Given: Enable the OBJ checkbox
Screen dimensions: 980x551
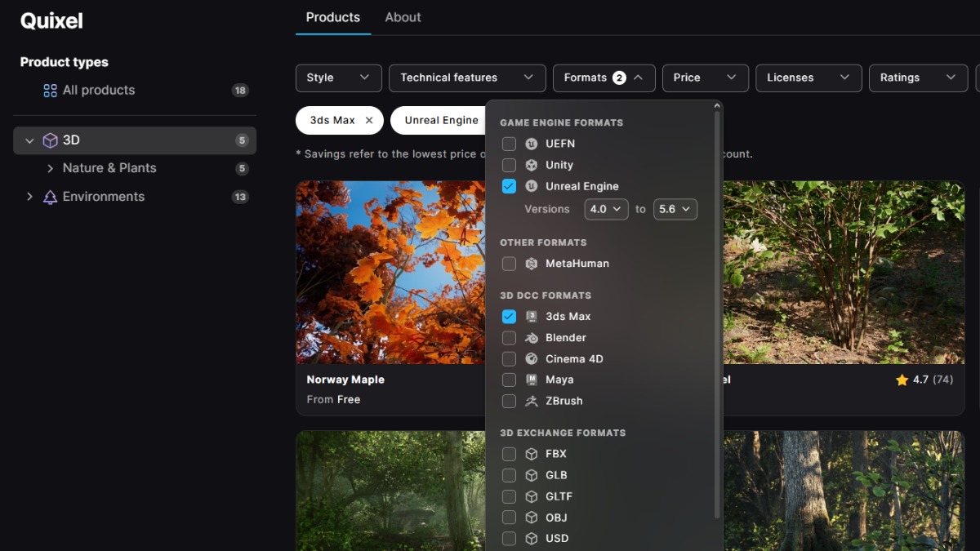Looking at the screenshot, I should pos(509,518).
